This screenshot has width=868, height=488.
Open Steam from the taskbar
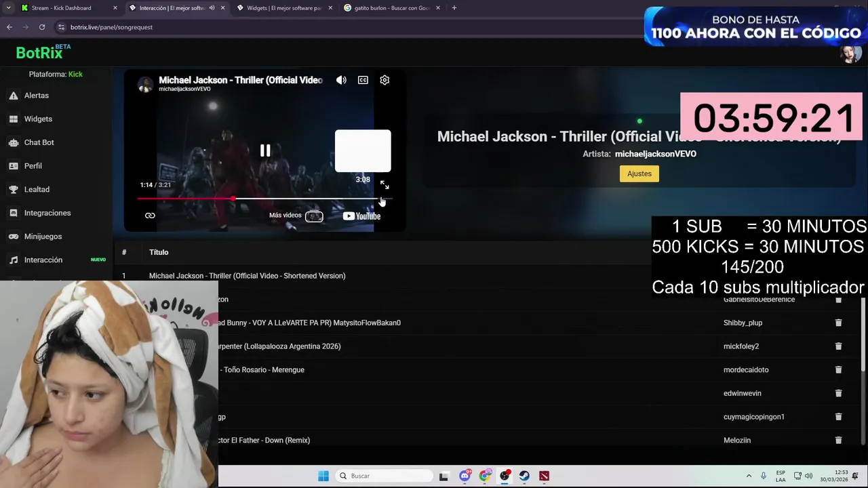(524, 476)
